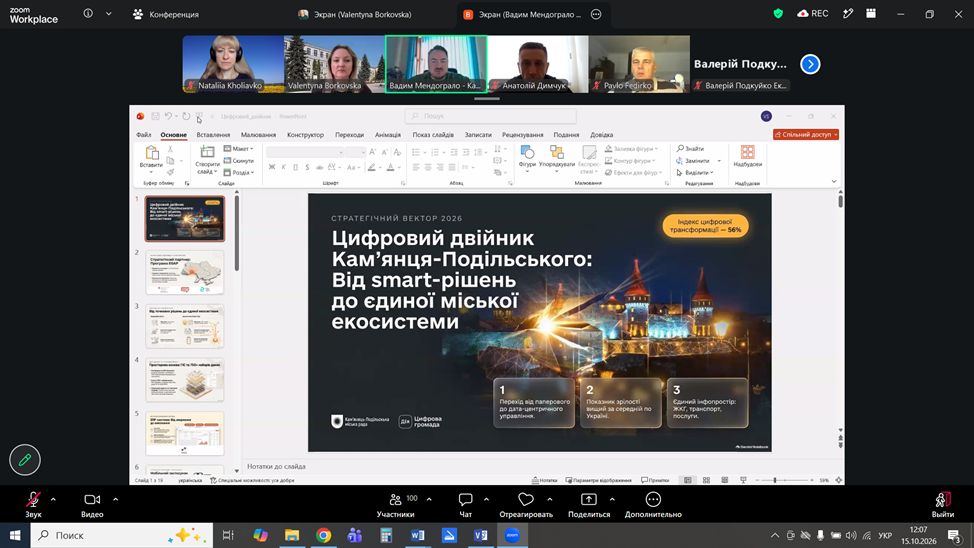Open the Показ слайдів ribbon tab
This screenshot has height=548, width=974.
click(433, 134)
